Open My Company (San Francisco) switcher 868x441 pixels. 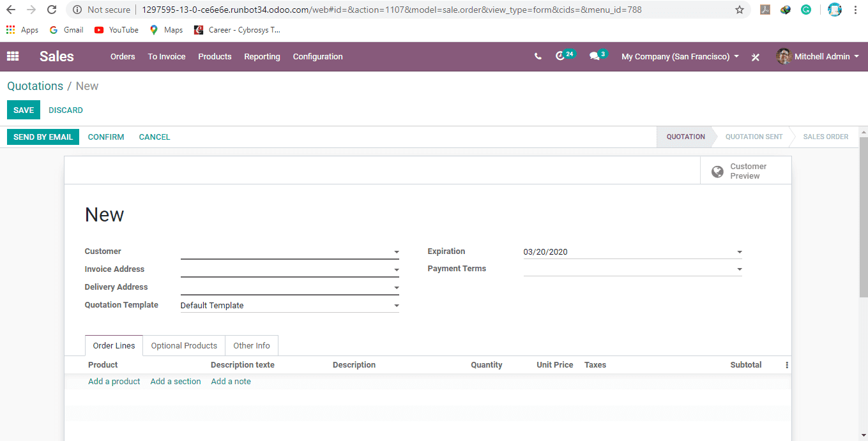point(680,57)
